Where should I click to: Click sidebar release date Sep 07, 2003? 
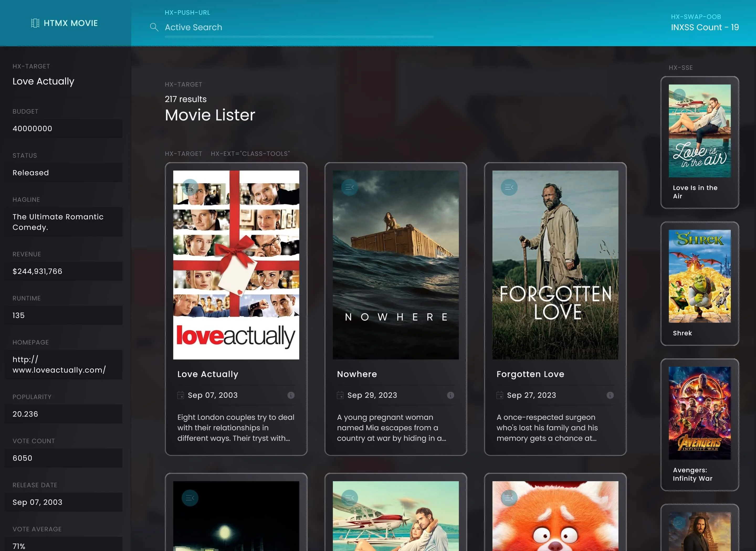63,502
